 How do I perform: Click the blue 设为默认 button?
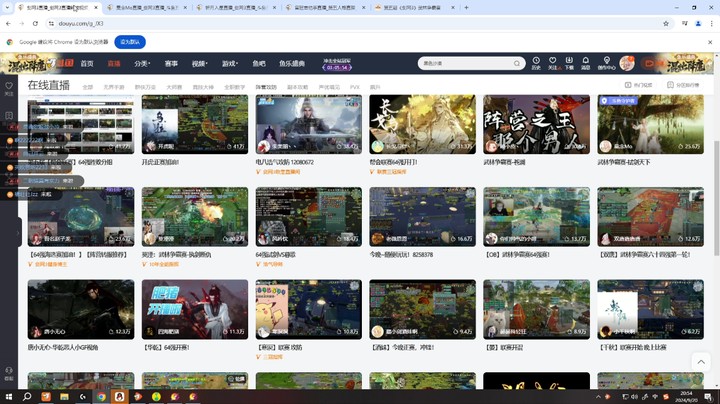pyautogui.click(x=130, y=42)
